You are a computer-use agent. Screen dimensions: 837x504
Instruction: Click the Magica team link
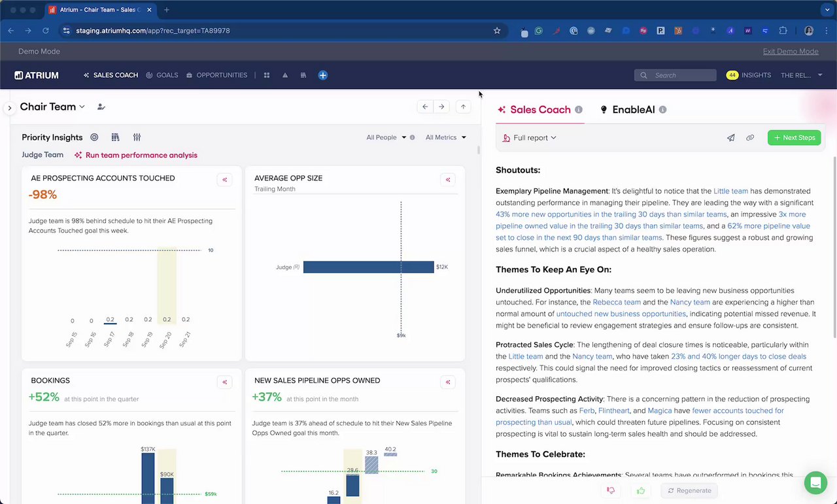pyautogui.click(x=660, y=411)
